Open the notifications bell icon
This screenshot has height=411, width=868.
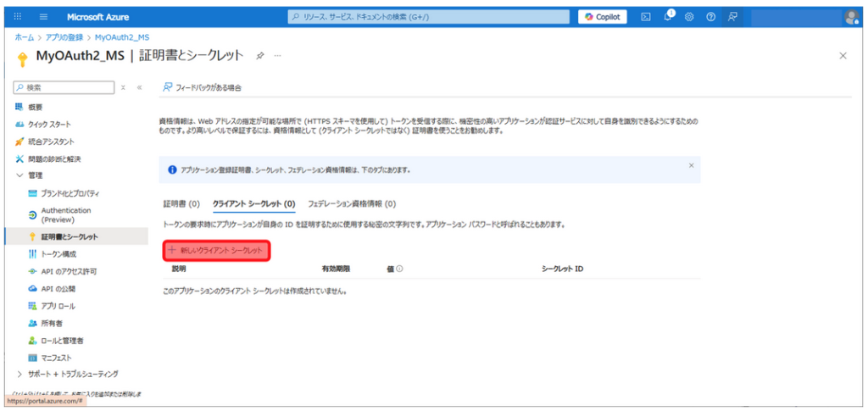click(668, 17)
